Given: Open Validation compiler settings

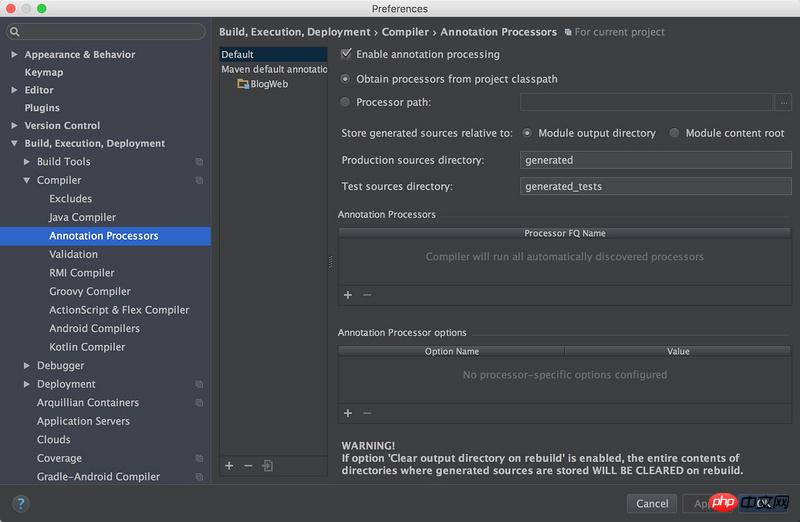Looking at the screenshot, I should pos(73,254).
